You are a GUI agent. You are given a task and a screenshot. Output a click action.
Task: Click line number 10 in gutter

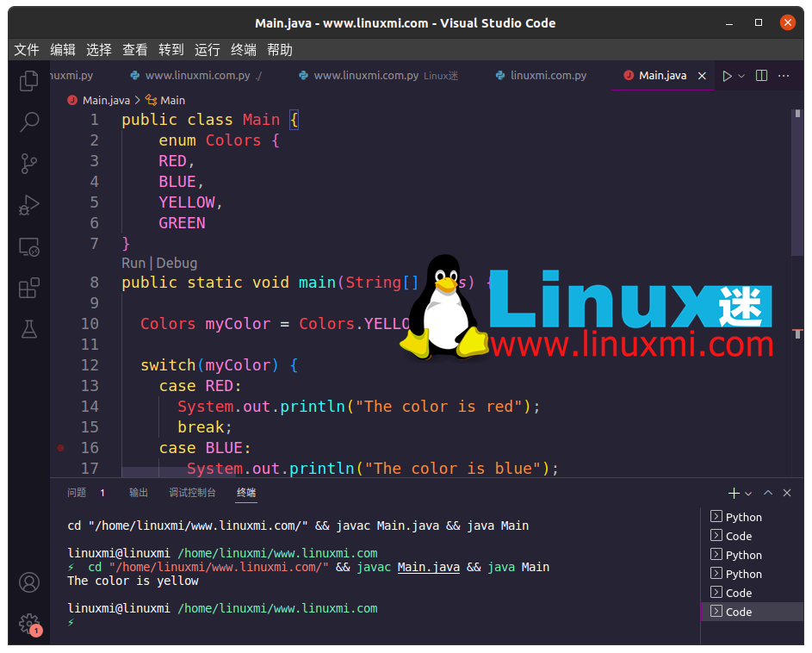click(x=90, y=324)
